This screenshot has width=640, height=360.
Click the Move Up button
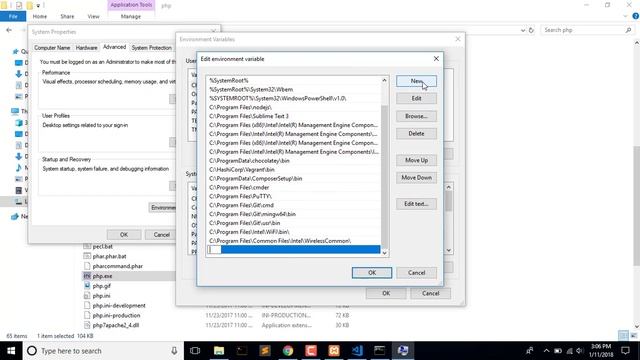click(x=416, y=160)
